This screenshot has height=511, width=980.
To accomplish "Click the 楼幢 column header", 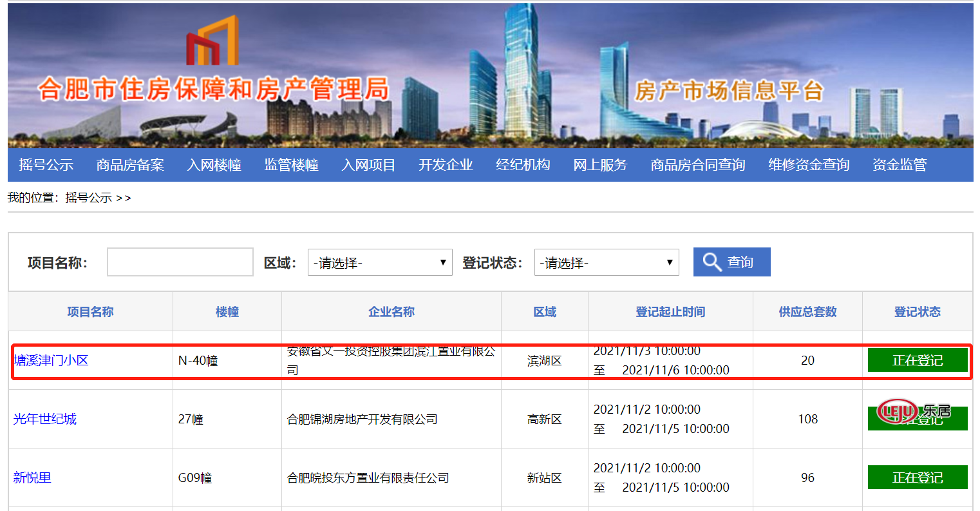I will pyautogui.click(x=227, y=312).
